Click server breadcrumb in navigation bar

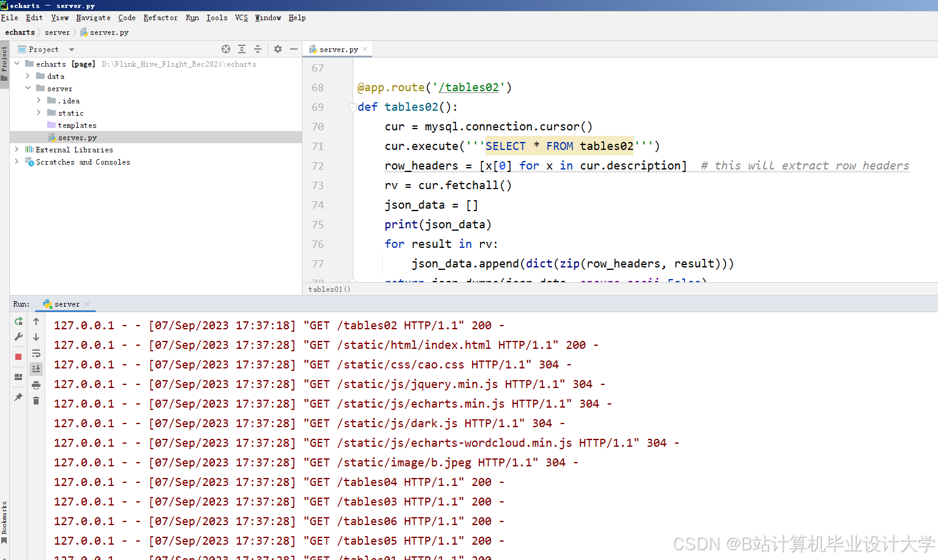click(57, 32)
